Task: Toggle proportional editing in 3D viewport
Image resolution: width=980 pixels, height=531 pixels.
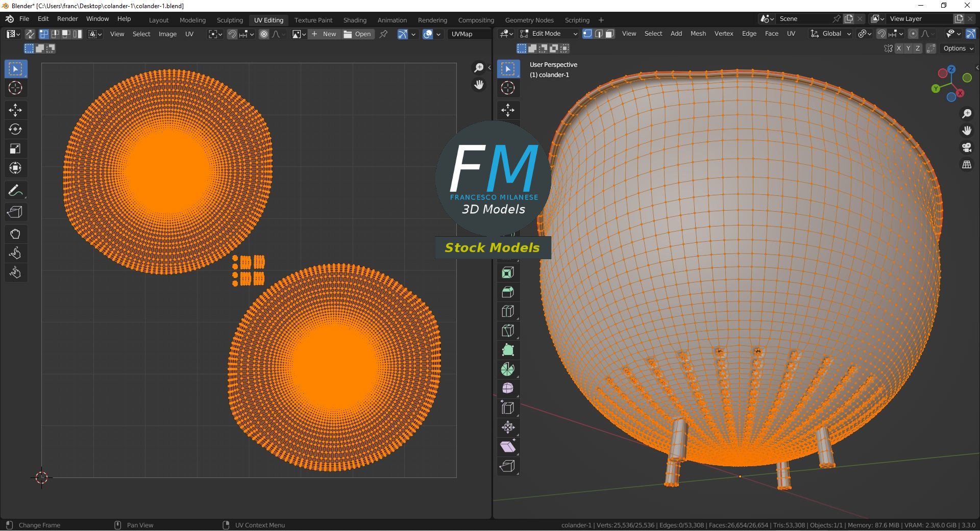Action: pos(913,34)
